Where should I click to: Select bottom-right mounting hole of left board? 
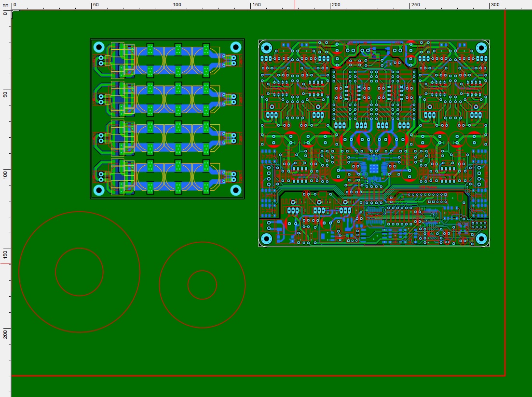click(x=236, y=190)
